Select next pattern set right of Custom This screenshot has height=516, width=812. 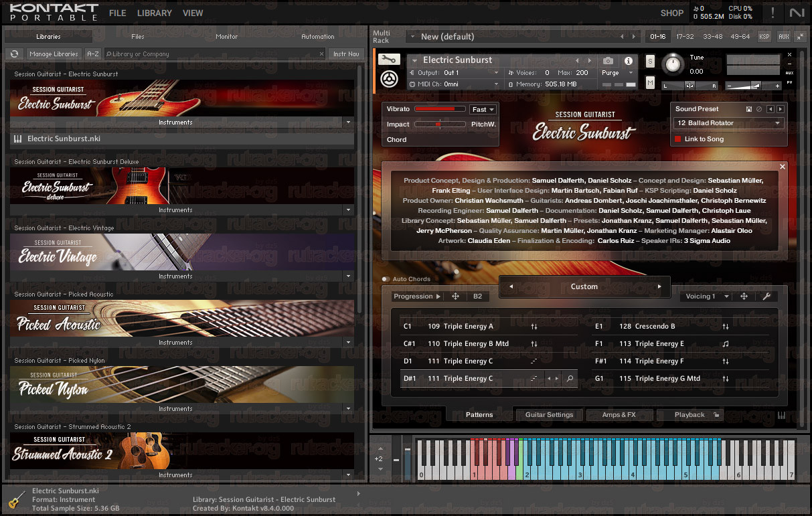659,286
